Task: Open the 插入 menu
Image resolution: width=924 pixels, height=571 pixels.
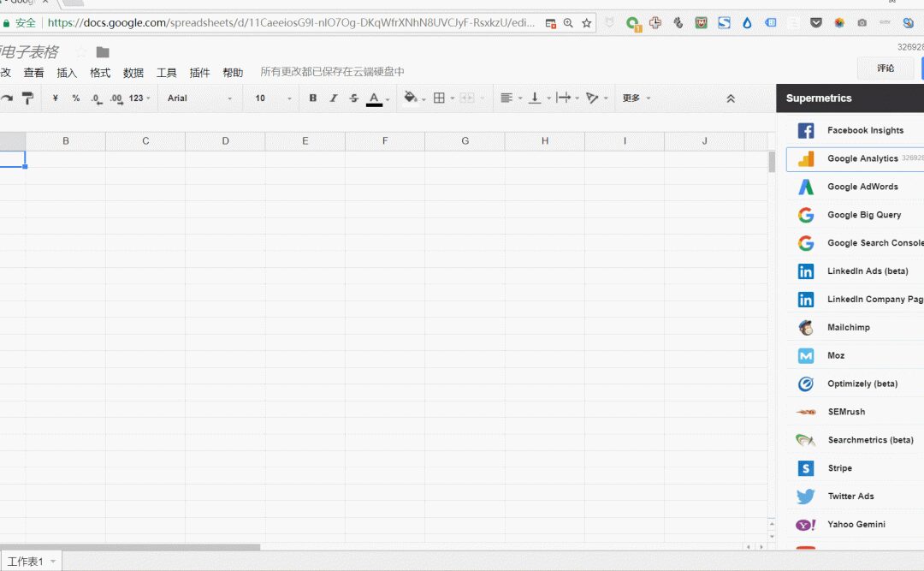Action: [67, 73]
